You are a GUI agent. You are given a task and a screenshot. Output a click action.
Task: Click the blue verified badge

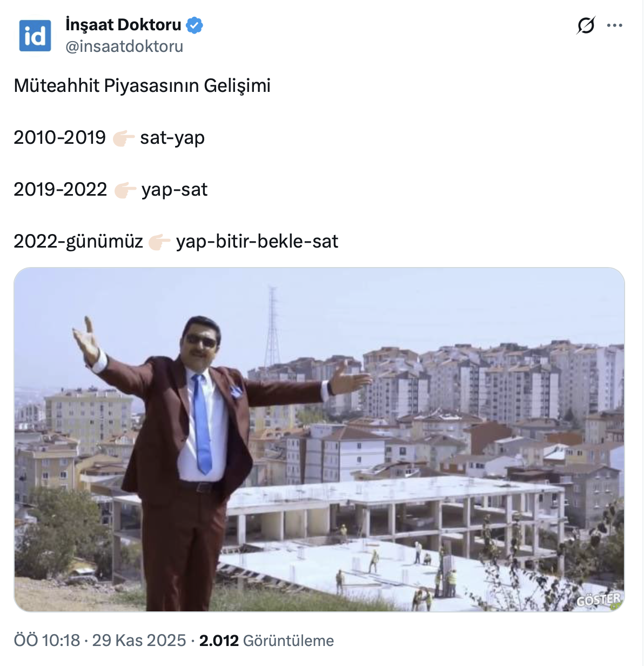pyautogui.click(x=194, y=25)
